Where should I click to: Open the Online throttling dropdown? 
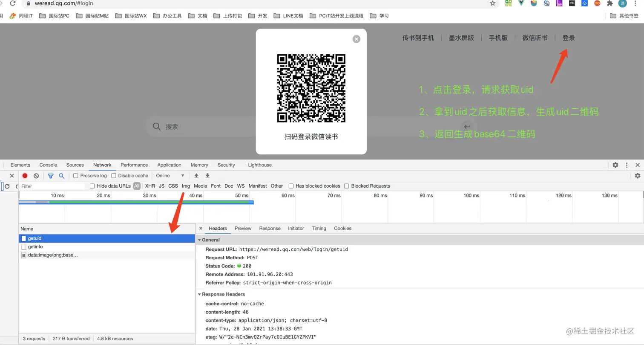coord(170,176)
